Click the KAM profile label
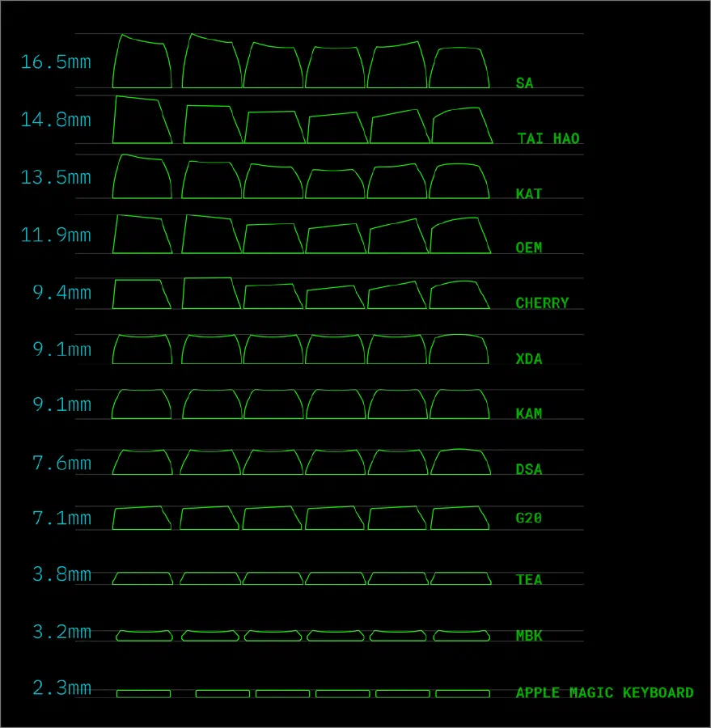 tap(528, 413)
